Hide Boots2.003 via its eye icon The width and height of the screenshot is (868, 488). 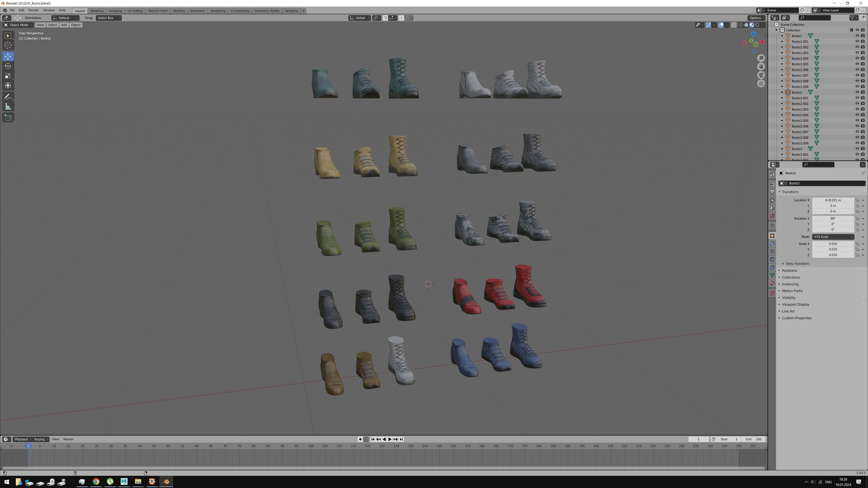click(x=857, y=109)
